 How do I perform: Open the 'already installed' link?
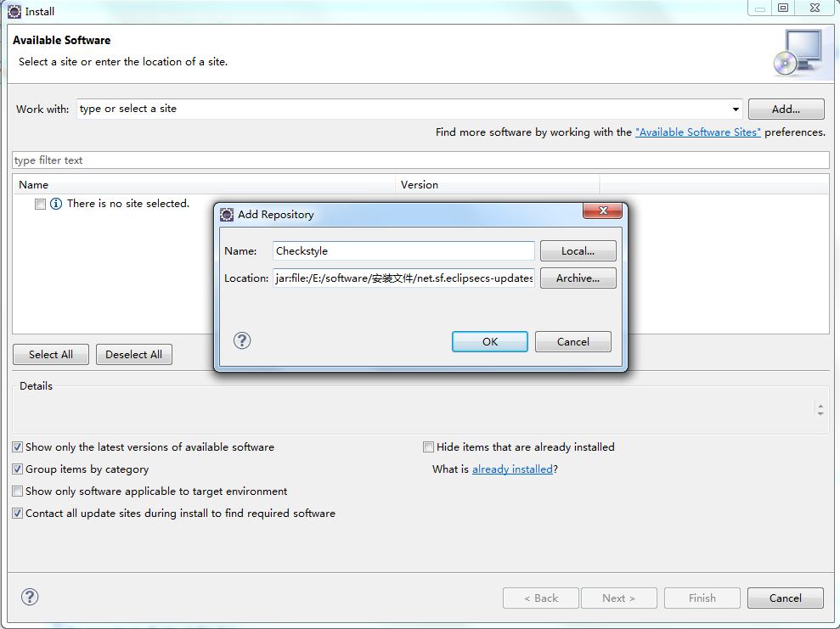[x=512, y=469]
